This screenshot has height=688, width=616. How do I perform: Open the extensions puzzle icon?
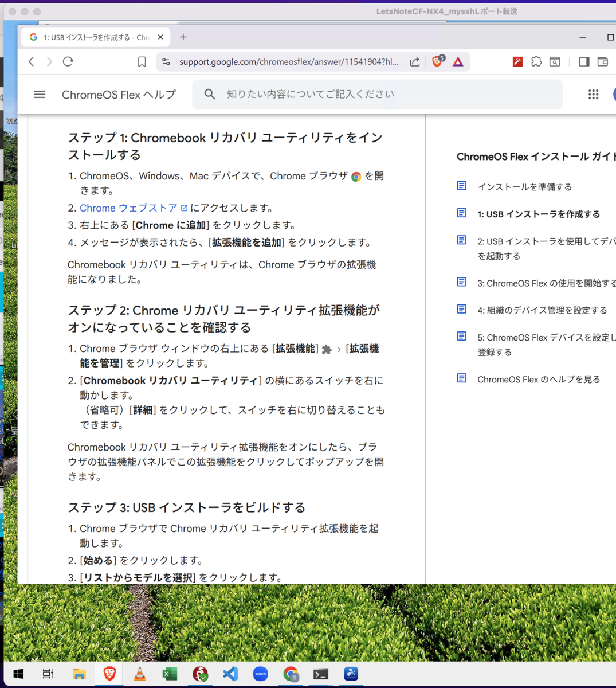click(x=536, y=61)
